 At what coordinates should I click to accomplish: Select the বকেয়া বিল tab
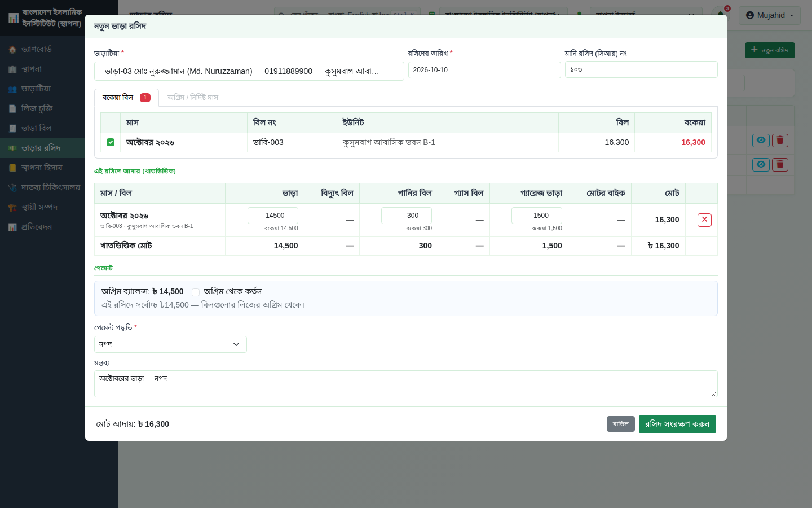click(x=126, y=97)
